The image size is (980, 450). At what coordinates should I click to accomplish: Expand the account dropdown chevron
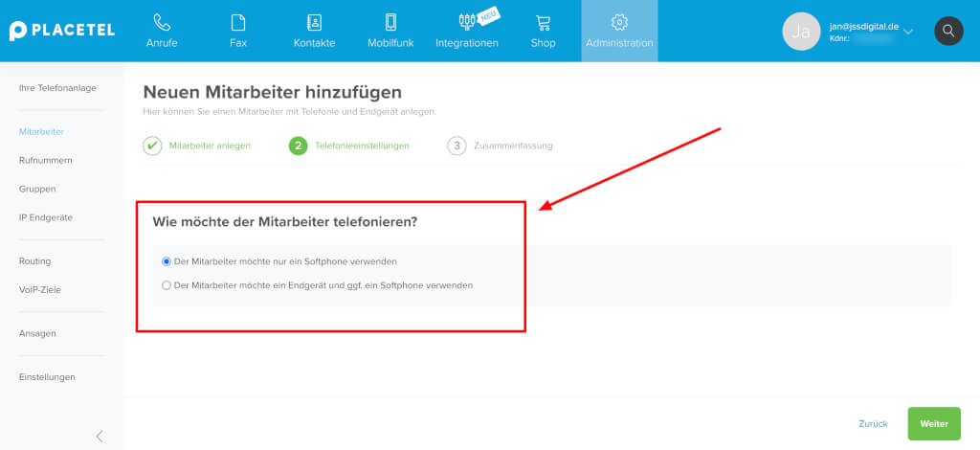909,32
